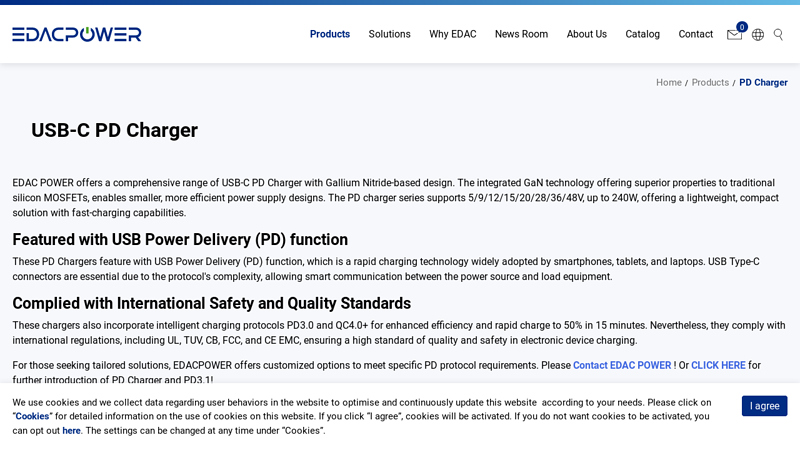Click the Home breadcrumb link
The height and width of the screenshot is (450, 800).
tap(669, 83)
